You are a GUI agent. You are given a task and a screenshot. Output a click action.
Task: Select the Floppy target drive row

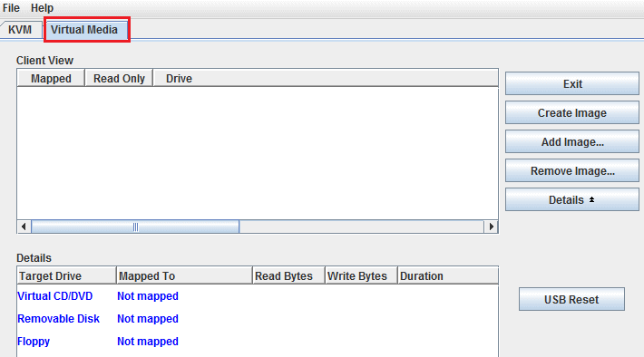coord(258,342)
